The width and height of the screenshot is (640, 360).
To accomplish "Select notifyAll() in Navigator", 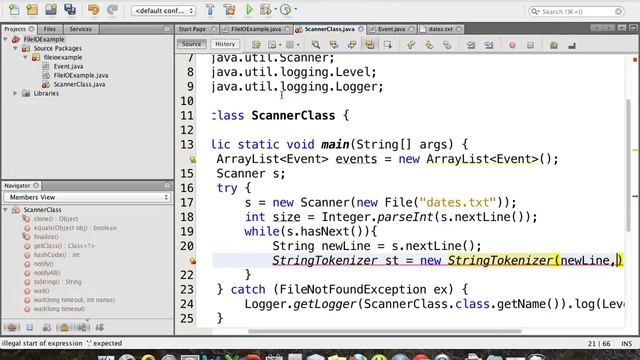I will [x=47, y=273].
